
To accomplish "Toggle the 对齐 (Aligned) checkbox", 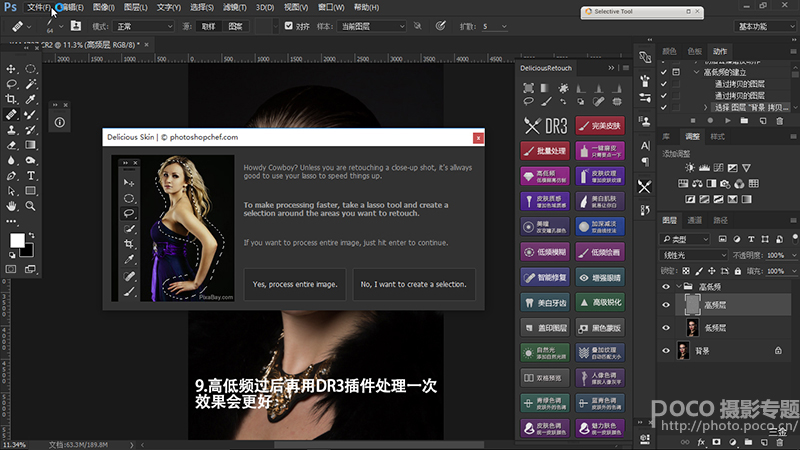I will (x=289, y=26).
